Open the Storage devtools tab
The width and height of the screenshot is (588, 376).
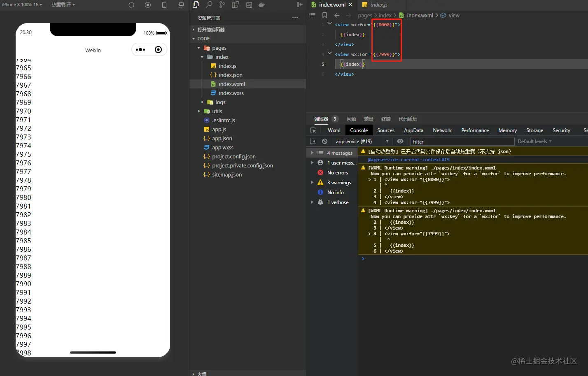534,130
